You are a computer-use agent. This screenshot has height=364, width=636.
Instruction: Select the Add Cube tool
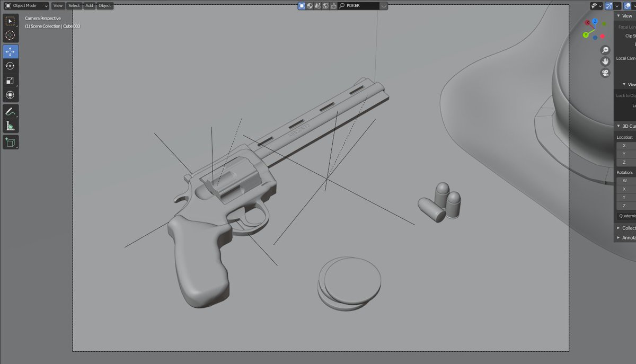point(11,142)
